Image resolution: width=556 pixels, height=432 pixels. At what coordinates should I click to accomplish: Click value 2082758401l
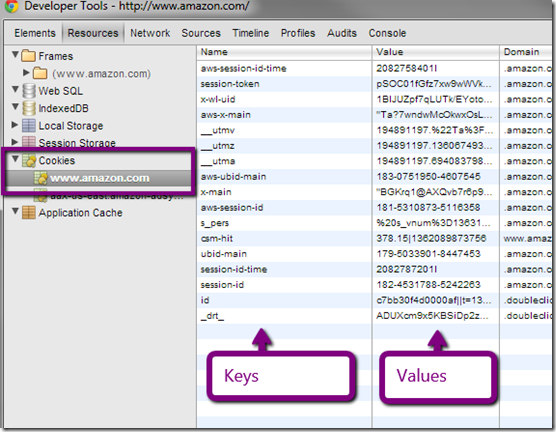pyautogui.click(x=407, y=68)
